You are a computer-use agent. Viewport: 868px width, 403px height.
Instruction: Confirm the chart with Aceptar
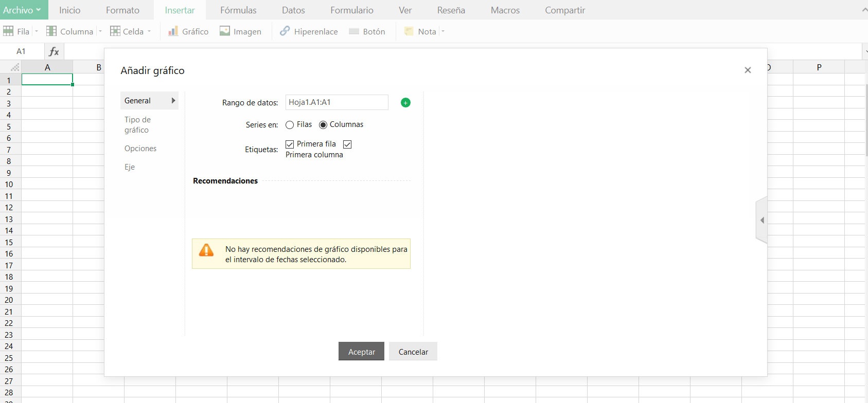(x=361, y=352)
